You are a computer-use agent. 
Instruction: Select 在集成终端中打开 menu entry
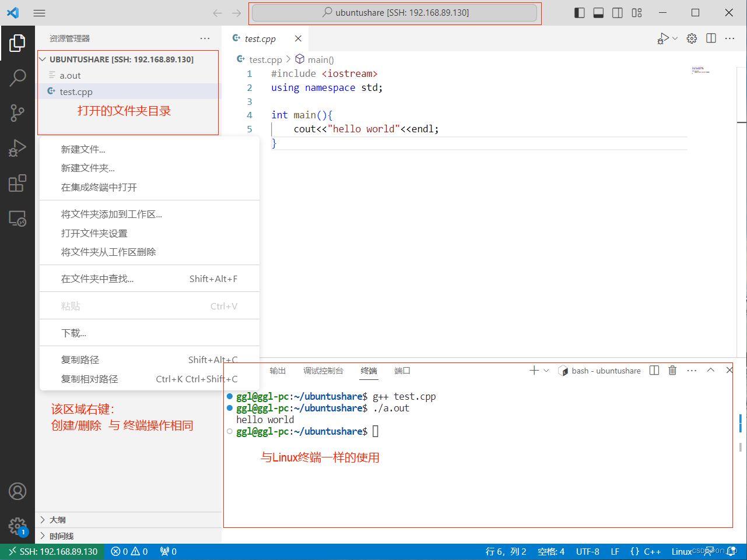(149, 188)
